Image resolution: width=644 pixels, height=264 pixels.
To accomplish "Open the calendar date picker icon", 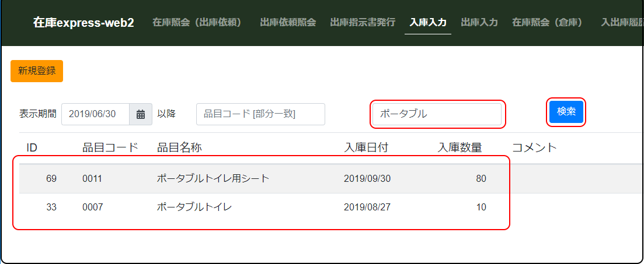I will [x=140, y=114].
